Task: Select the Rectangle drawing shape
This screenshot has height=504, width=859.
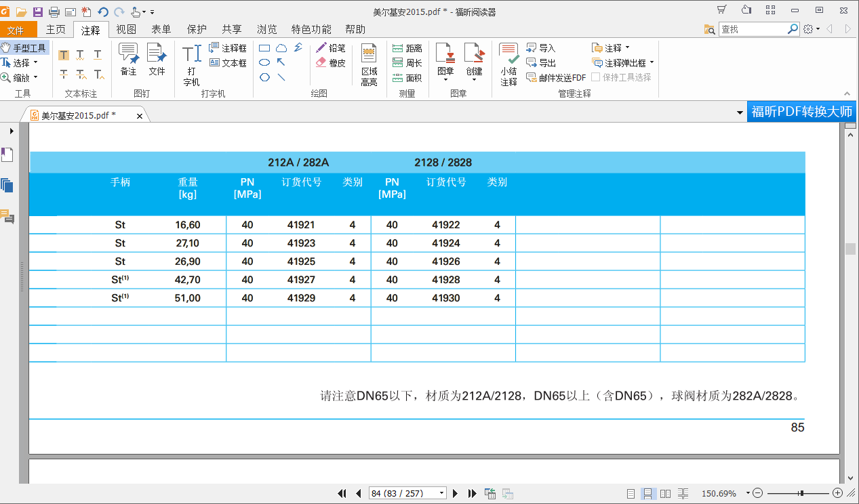Action: click(264, 48)
